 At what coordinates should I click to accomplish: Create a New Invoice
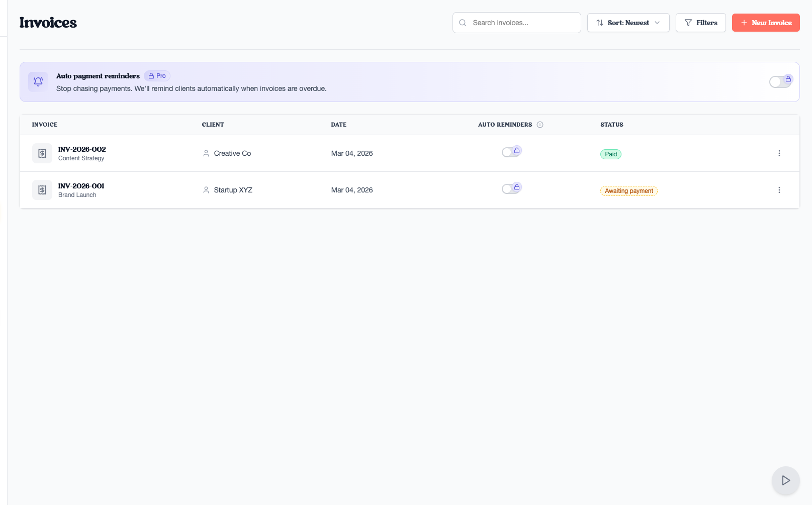[765, 23]
